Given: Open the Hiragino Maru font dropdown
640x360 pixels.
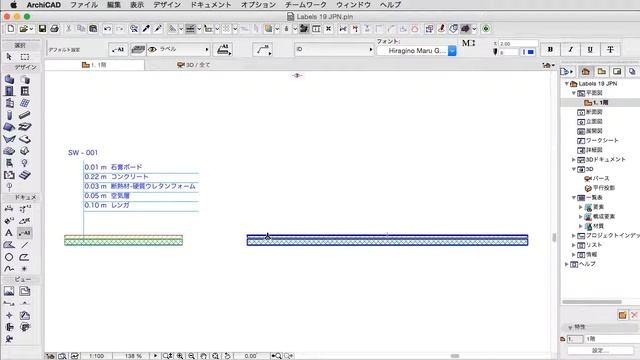Looking at the screenshot, I should pos(452,51).
